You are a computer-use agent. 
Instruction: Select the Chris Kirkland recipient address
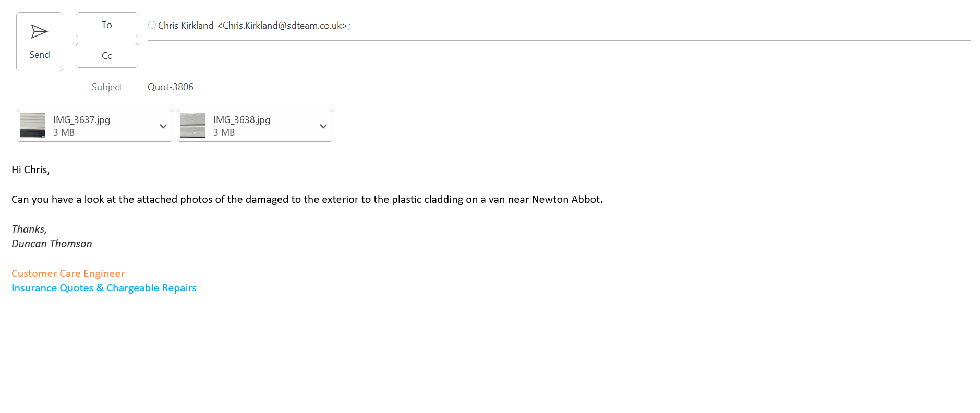pyautogui.click(x=253, y=26)
